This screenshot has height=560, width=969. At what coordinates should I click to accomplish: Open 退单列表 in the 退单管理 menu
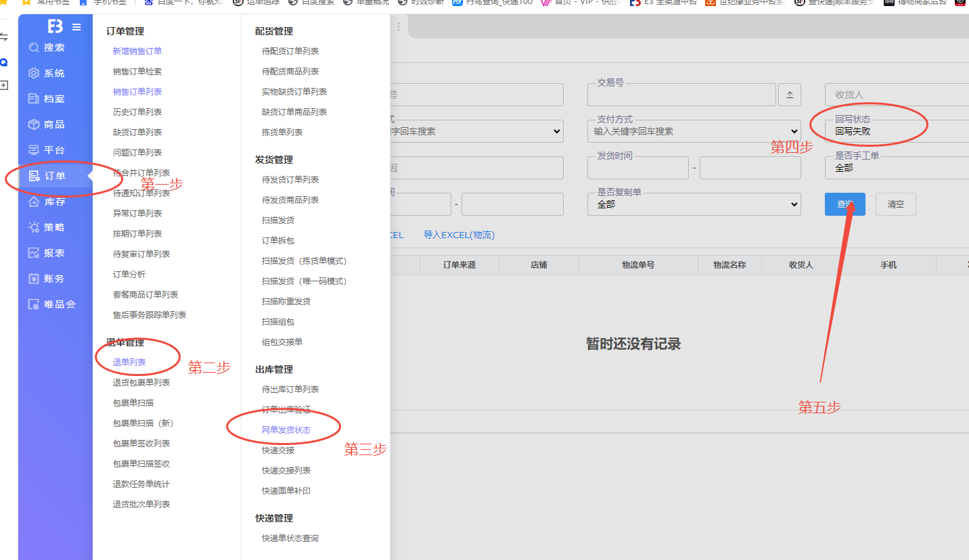(x=129, y=363)
